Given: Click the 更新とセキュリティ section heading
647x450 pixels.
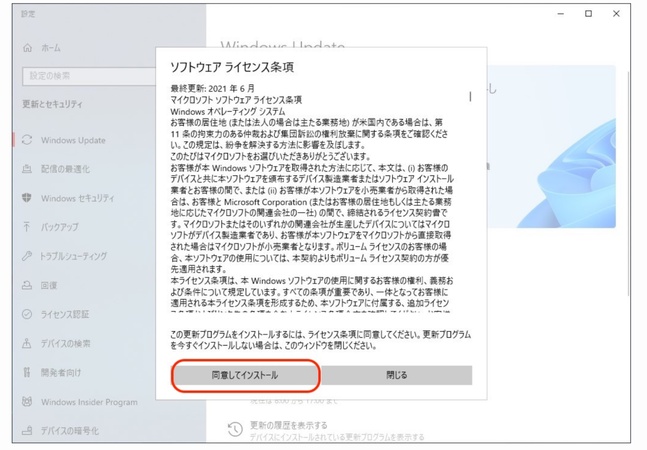Looking at the screenshot, I should pos(52,104).
